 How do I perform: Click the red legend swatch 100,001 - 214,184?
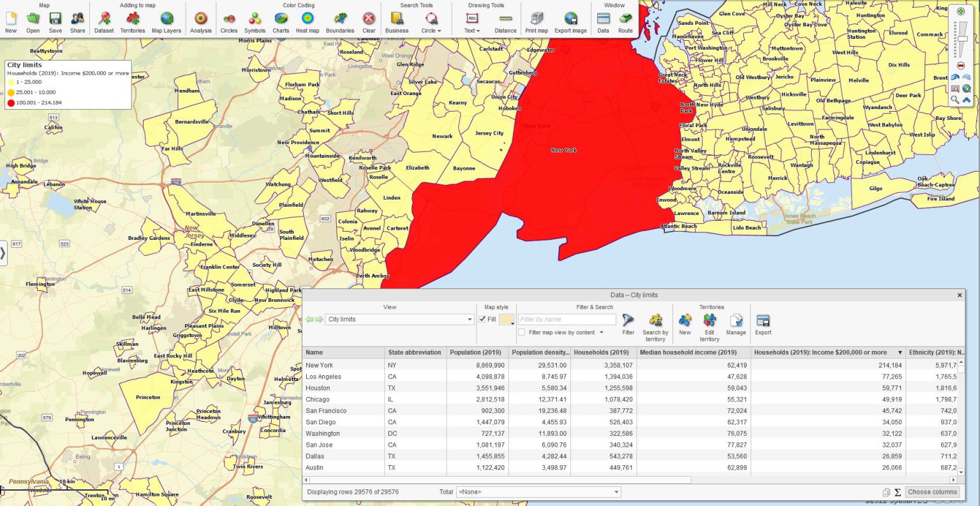click(11, 103)
